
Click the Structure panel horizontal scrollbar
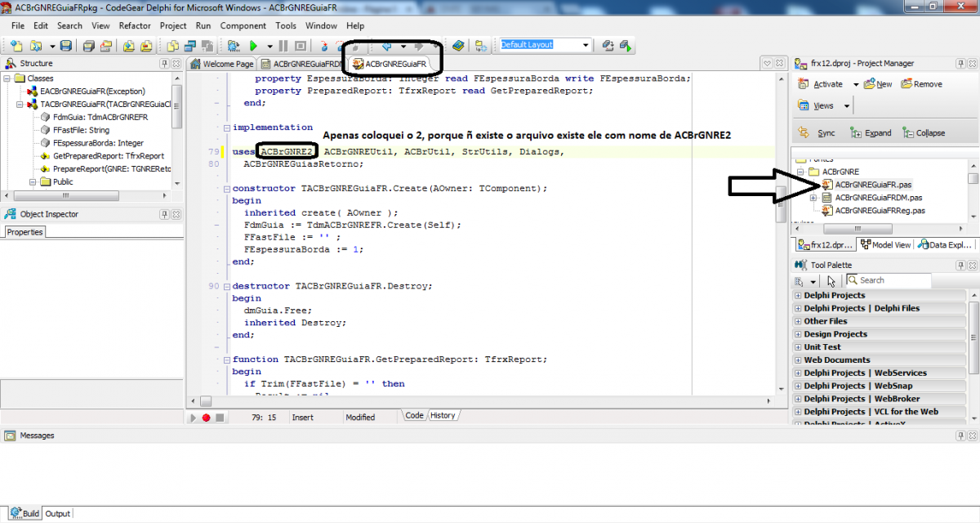pos(87,196)
